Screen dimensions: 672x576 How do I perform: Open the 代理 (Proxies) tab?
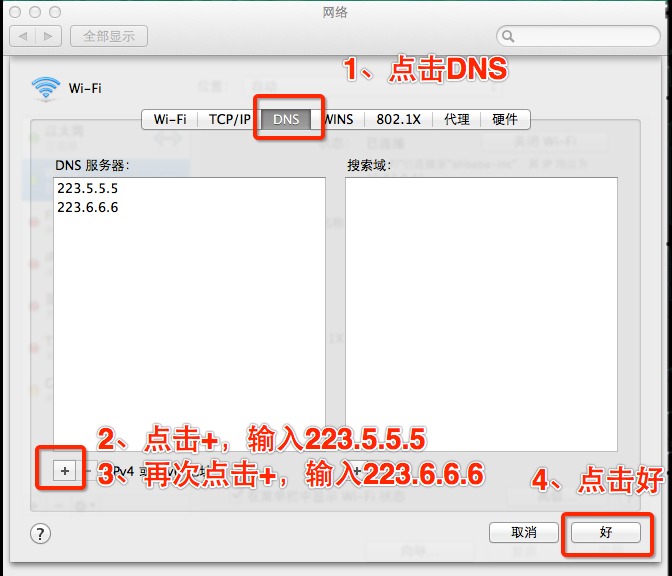coord(456,119)
